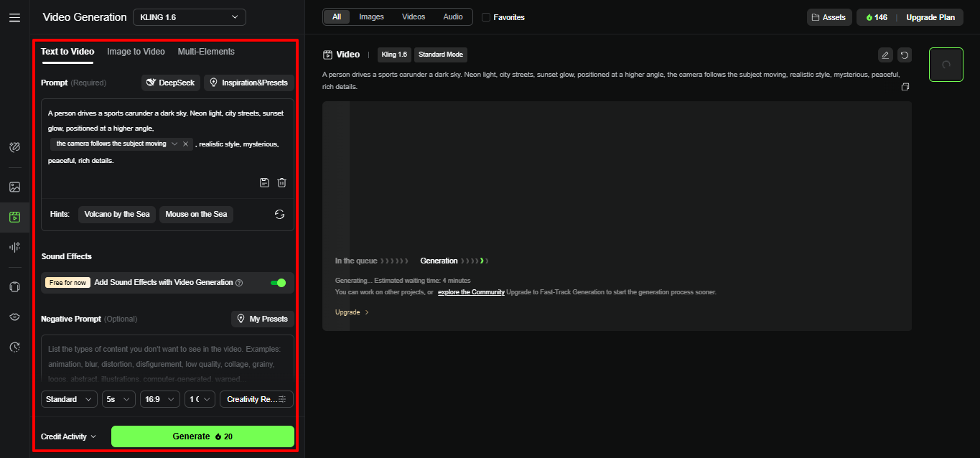
Task: Switch to the Image to Video tab
Action: [x=136, y=51]
